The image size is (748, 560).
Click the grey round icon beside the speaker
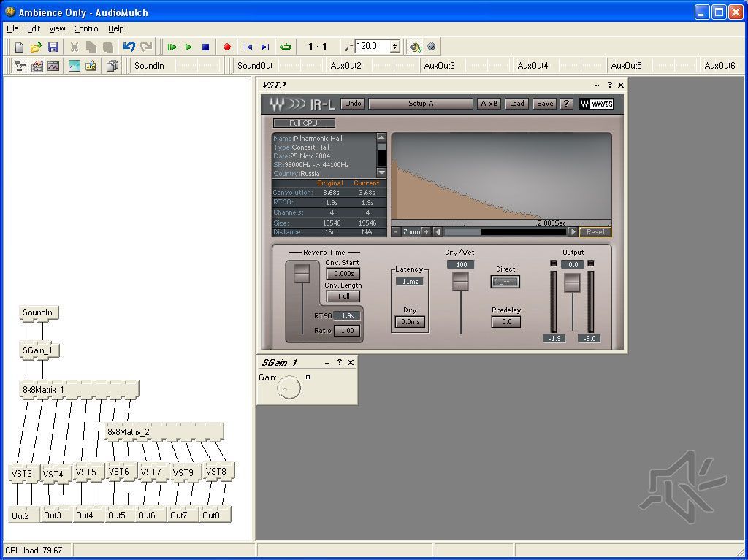pyautogui.click(x=432, y=46)
